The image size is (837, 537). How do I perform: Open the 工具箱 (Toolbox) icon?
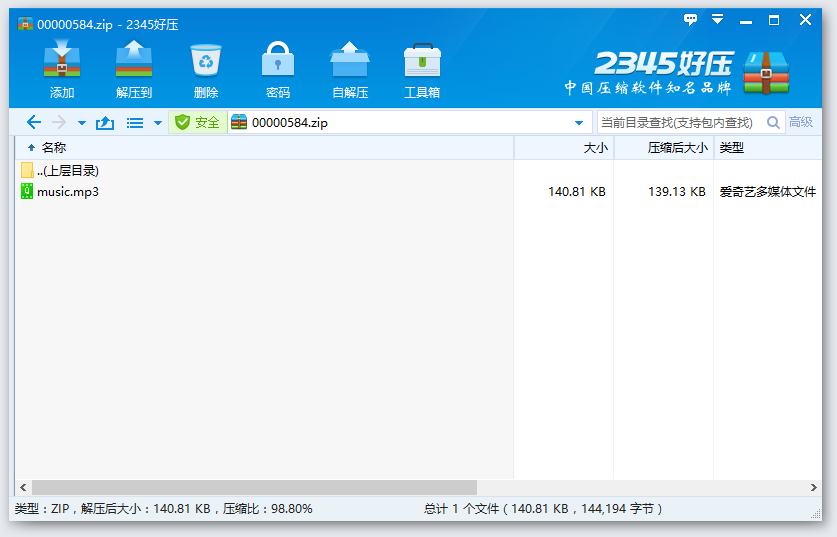[x=422, y=69]
